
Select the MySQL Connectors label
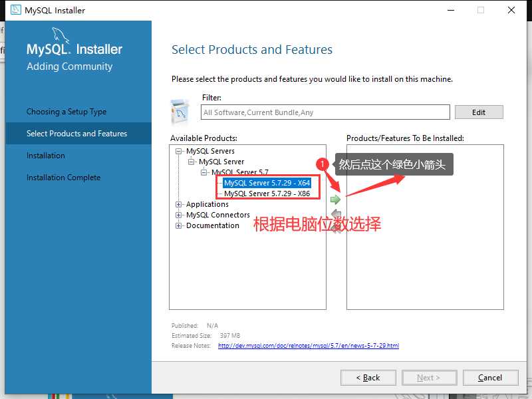(218, 215)
